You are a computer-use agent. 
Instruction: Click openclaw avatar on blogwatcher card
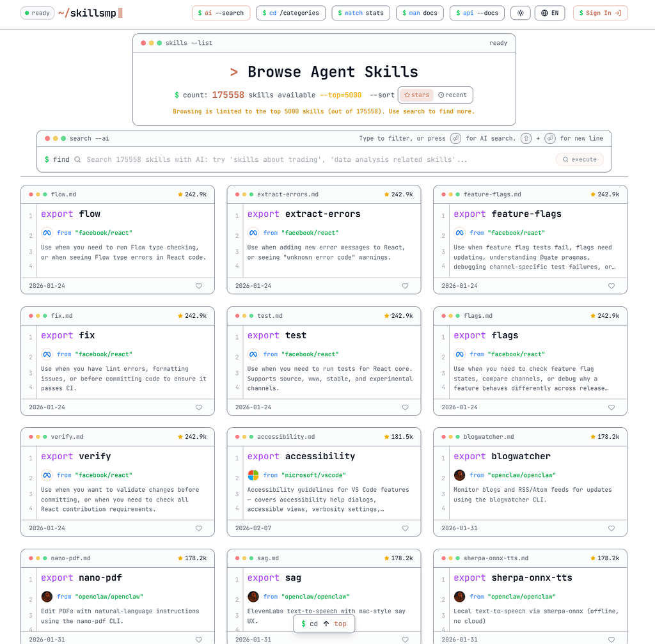(459, 475)
